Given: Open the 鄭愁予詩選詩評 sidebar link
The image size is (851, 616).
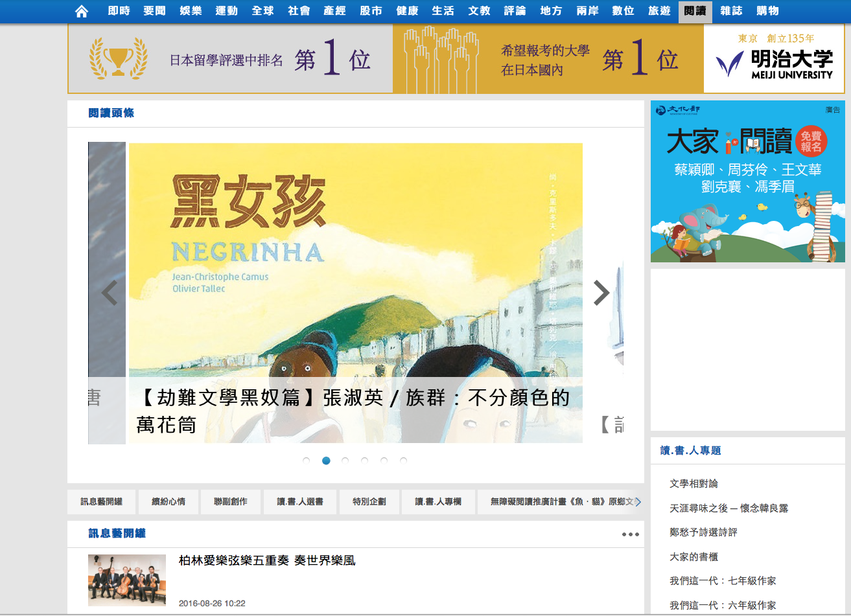Looking at the screenshot, I should 703,532.
